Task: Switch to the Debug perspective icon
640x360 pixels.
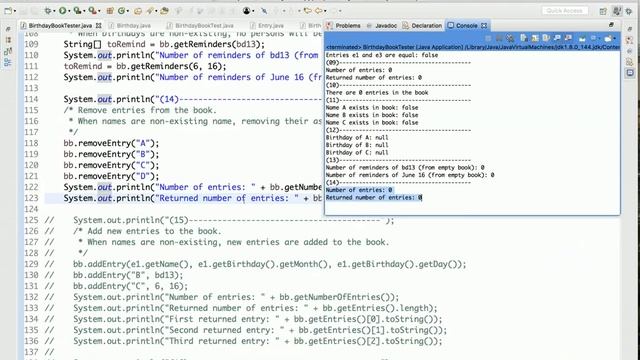Action: coord(628,11)
